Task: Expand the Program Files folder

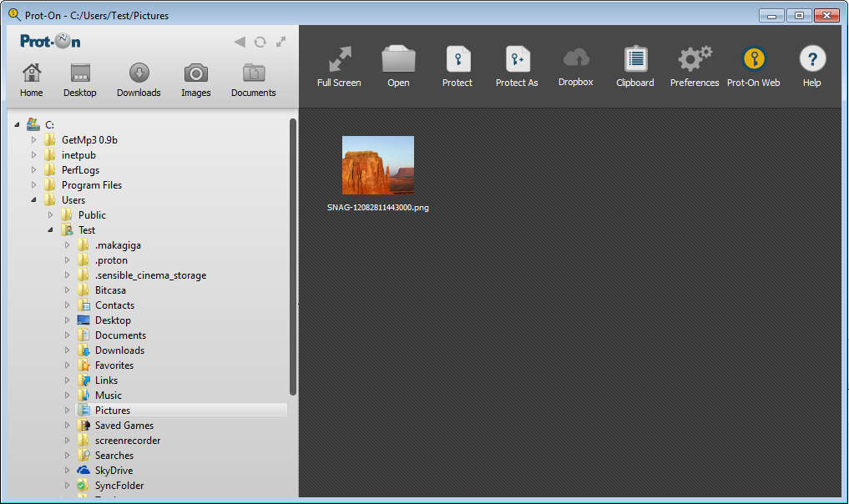Action: [34, 185]
